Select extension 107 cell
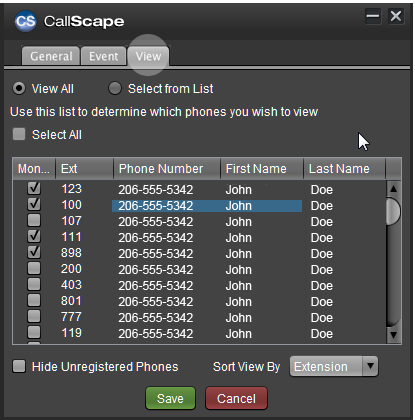This screenshot has height=420, width=415. [71, 221]
